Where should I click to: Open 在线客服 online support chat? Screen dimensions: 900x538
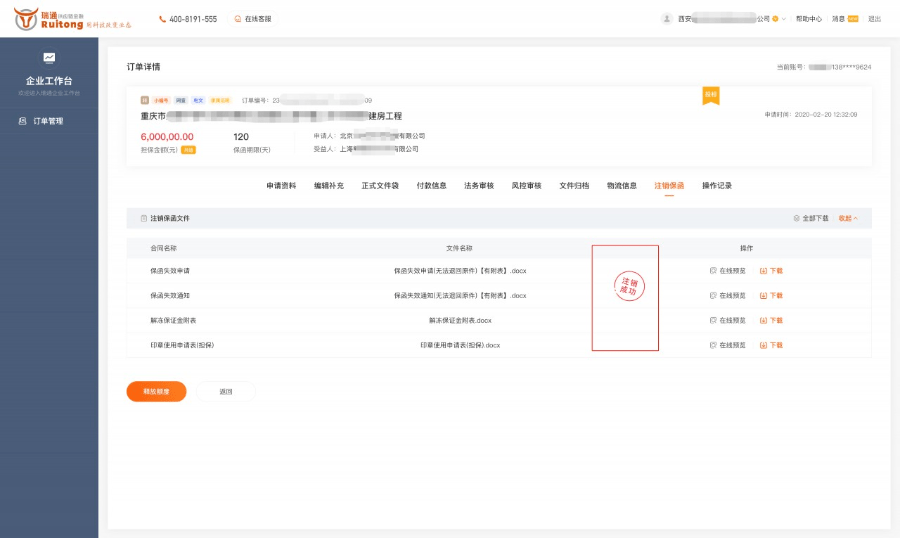[253, 19]
